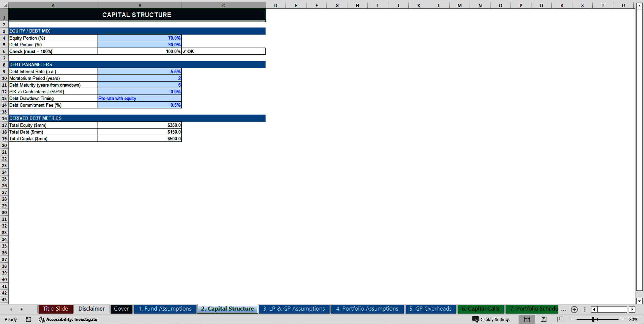Screen dimensions: 644x324
Task: Click the sheet navigation left arrow
Action: [x=11, y=309]
